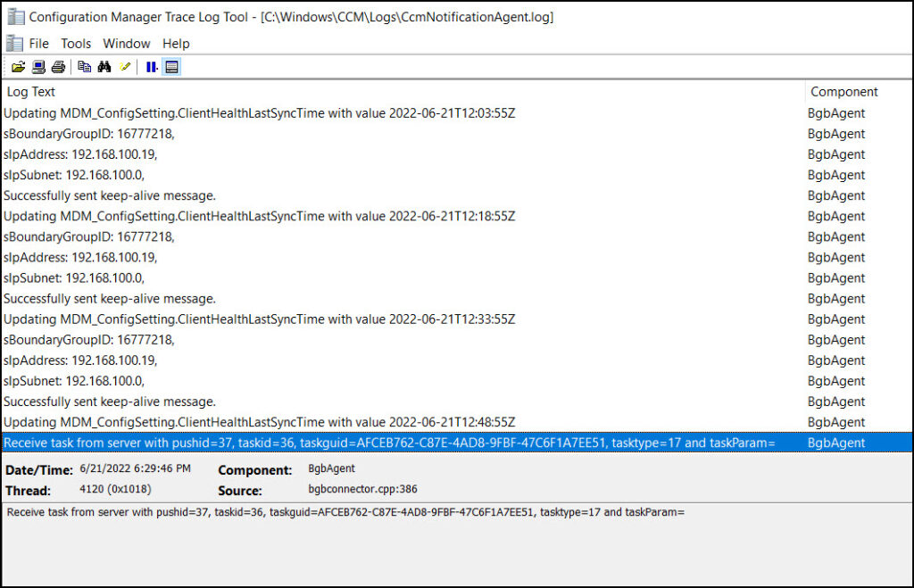This screenshot has height=588, width=914.
Task: Click the Open log file toolbar icon
Action: (18, 67)
